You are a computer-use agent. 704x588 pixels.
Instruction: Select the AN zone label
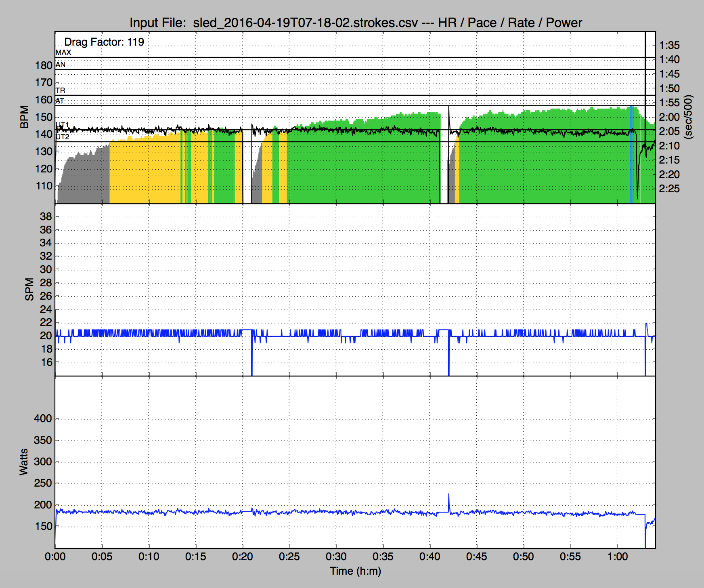pos(61,65)
